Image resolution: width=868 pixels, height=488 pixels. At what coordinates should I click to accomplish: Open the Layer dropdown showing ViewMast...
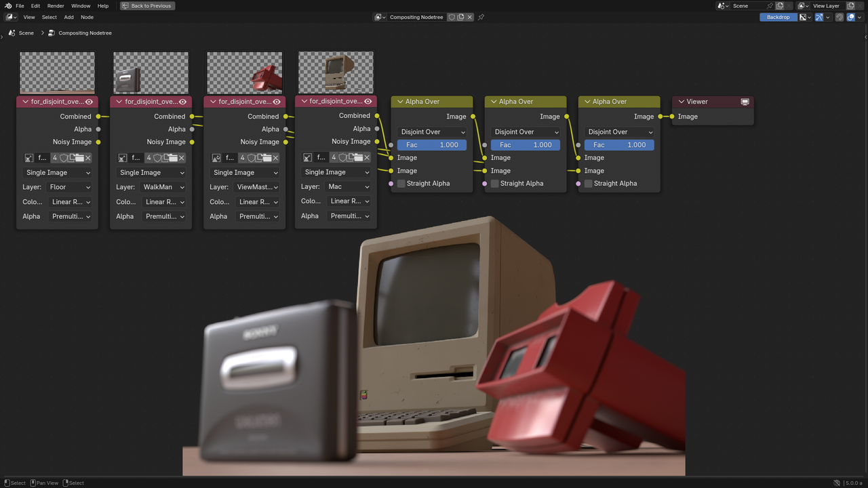pyautogui.click(x=257, y=187)
